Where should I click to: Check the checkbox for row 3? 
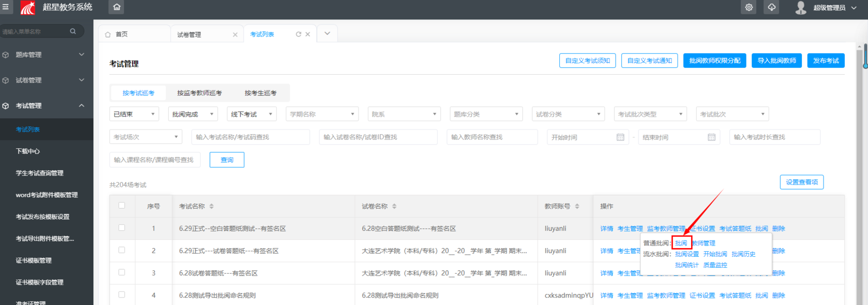(x=122, y=272)
